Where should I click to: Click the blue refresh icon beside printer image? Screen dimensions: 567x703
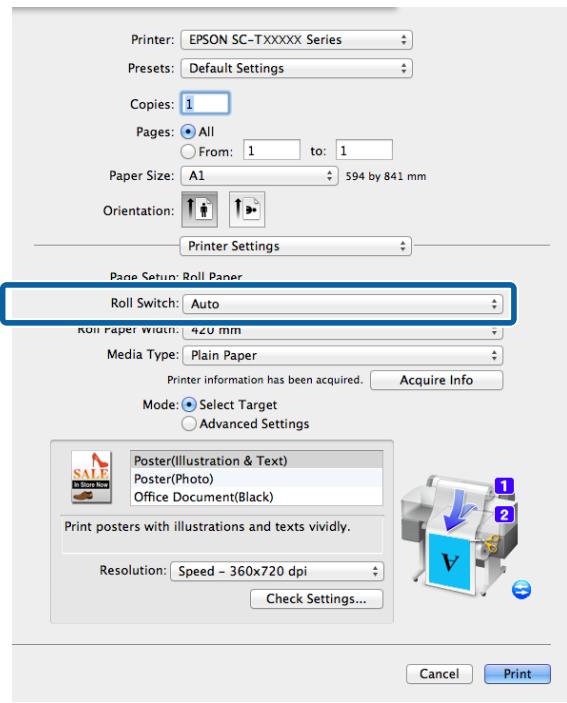tap(521, 590)
